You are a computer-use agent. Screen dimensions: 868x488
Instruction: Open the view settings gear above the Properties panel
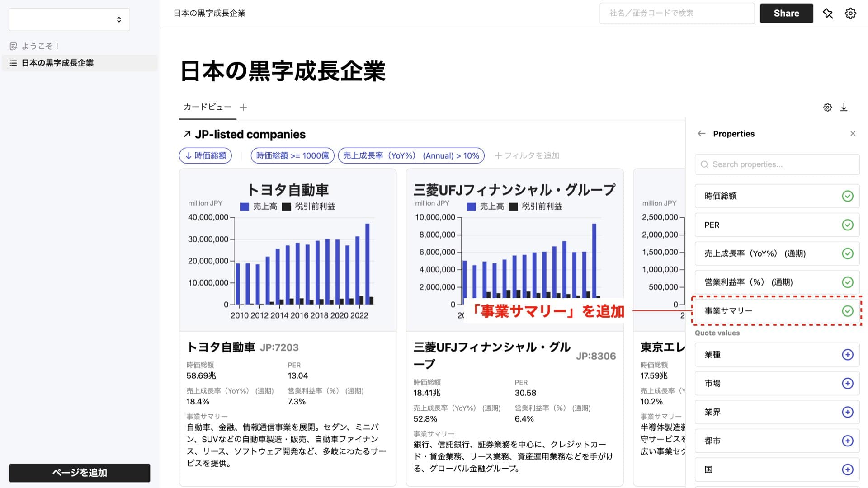(x=827, y=107)
